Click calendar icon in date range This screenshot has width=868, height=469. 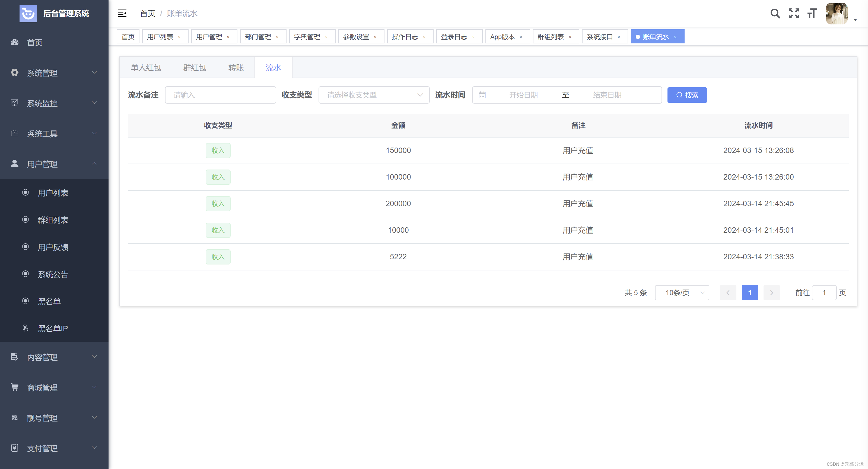point(482,95)
